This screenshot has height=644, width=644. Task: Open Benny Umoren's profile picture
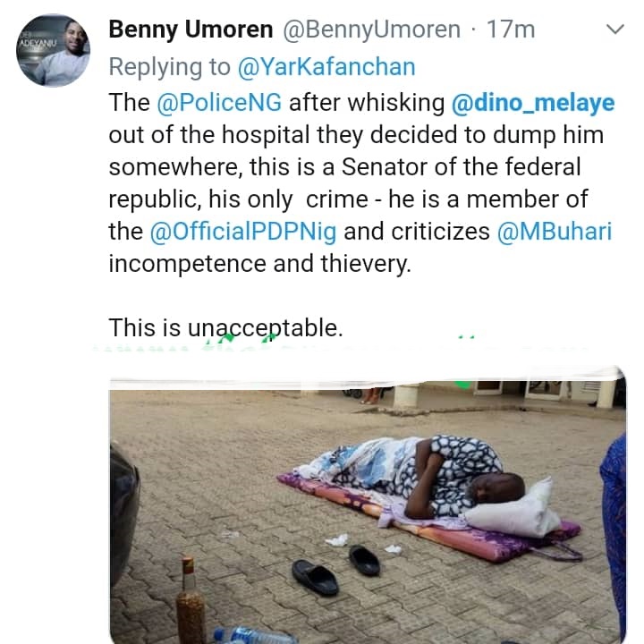click(x=54, y=51)
